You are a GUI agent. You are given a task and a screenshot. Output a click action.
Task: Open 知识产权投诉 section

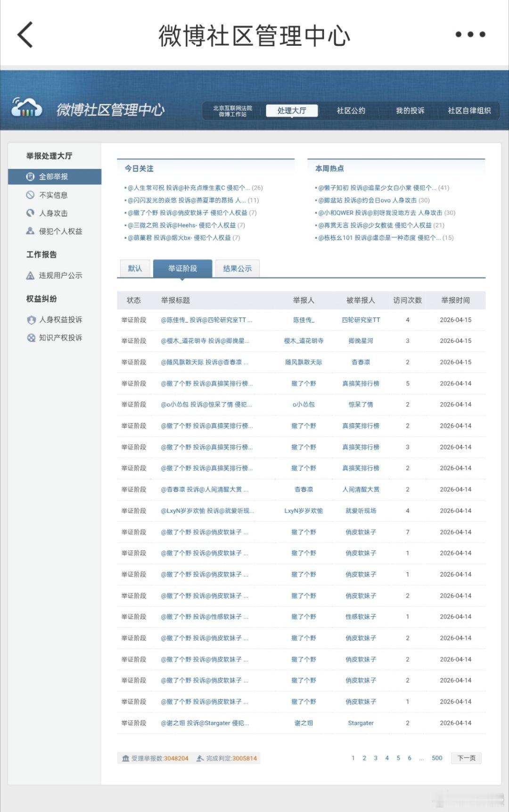pyautogui.click(x=60, y=338)
